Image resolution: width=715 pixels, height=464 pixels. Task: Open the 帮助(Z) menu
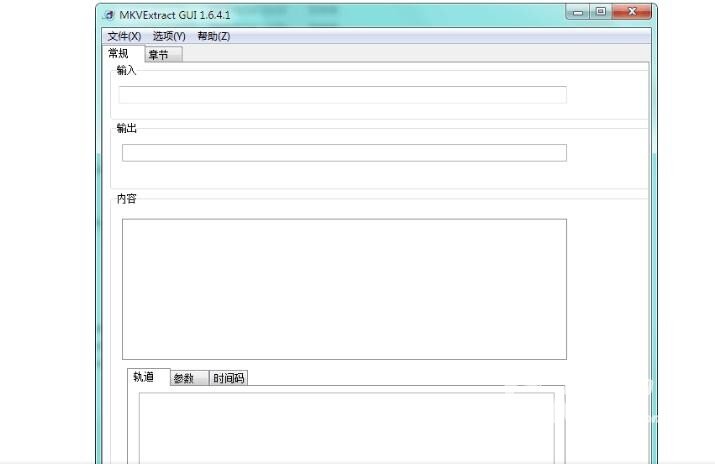(213, 36)
